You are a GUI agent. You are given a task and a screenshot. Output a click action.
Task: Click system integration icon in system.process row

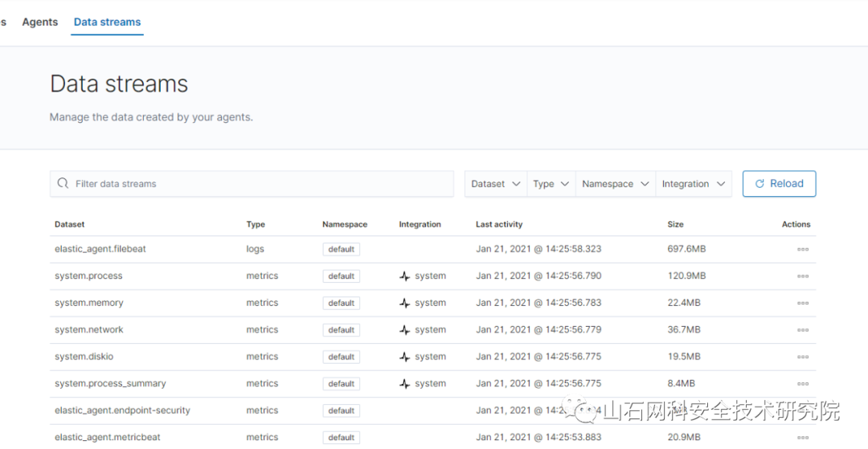click(x=405, y=276)
